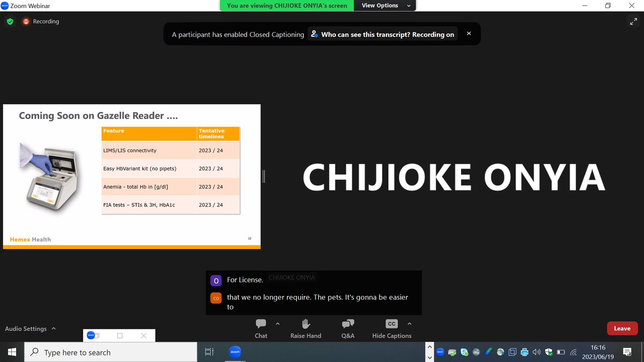Click the blue-green stripe tray icon
Image resolution: width=644 pixels, height=362 pixels.
click(x=488, y=352)
